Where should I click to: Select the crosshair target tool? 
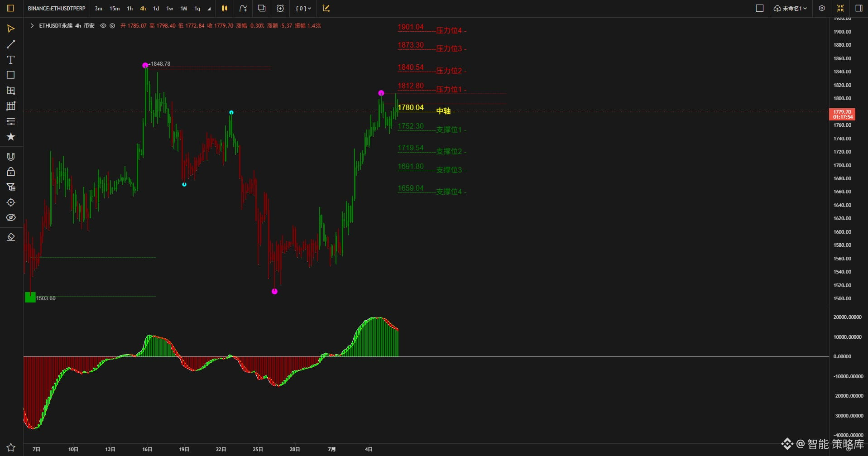click(11, 202)
